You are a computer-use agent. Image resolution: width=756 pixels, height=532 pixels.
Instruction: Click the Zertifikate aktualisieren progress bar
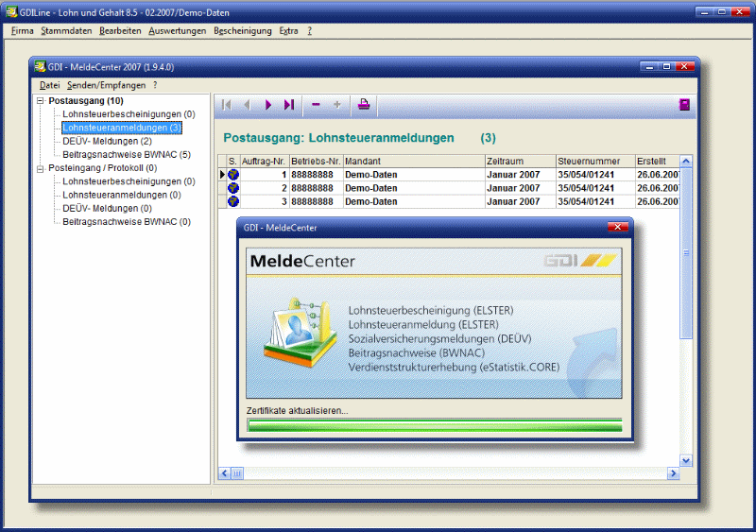tap(434, 426)
